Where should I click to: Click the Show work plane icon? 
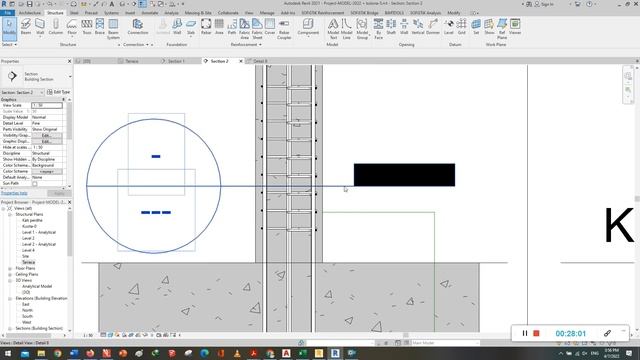coord(489,27)
